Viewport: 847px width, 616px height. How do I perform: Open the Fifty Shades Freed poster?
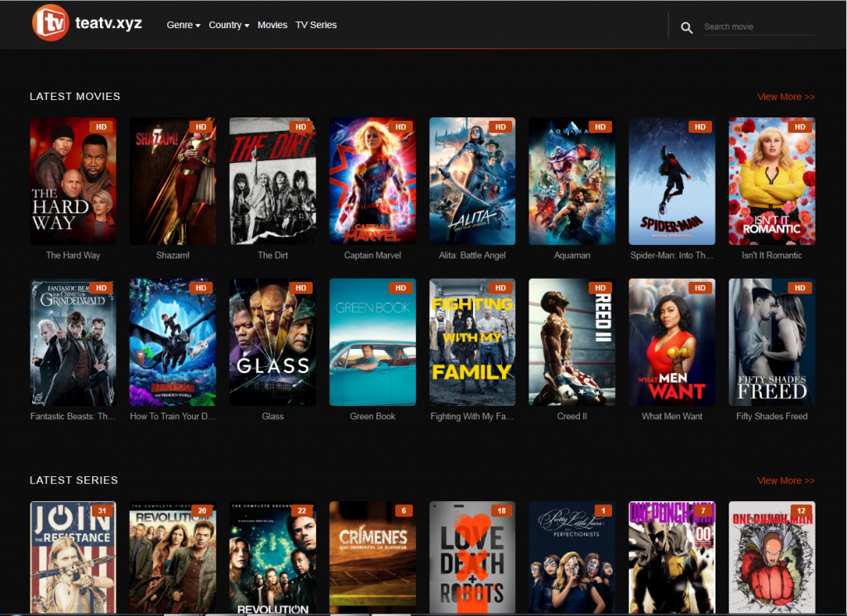pyautogui.click(x=772, y=342)
